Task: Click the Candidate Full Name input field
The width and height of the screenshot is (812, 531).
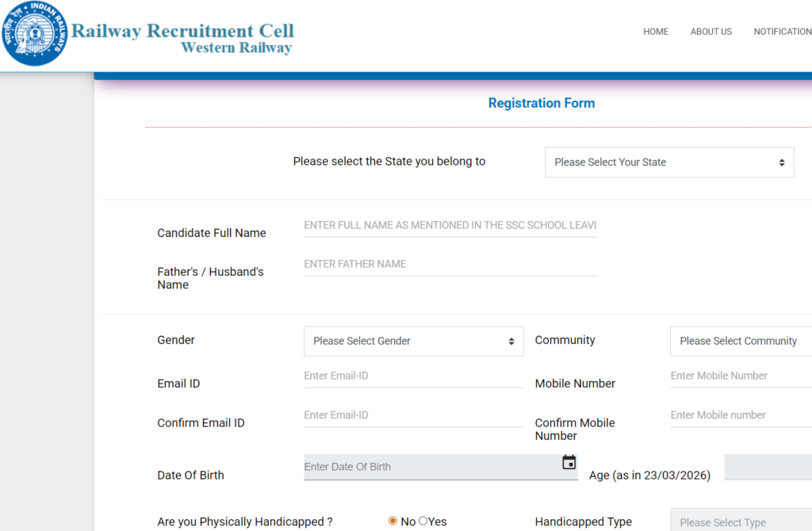Action: click(450, 225)
